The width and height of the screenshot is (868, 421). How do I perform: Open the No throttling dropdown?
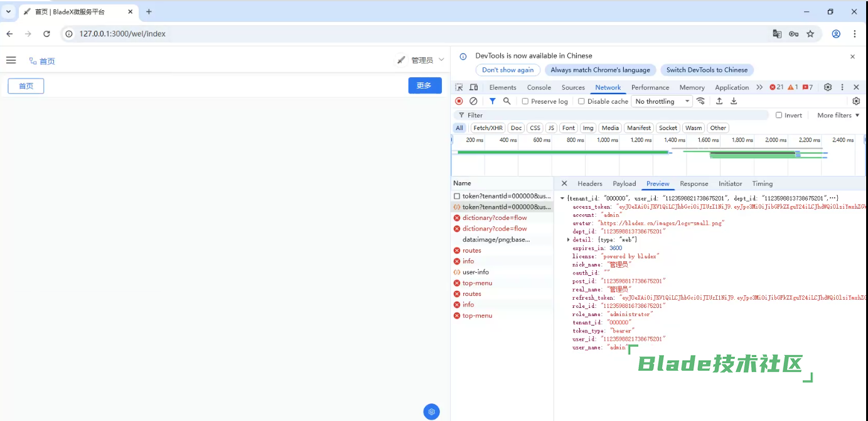(662, 101)
